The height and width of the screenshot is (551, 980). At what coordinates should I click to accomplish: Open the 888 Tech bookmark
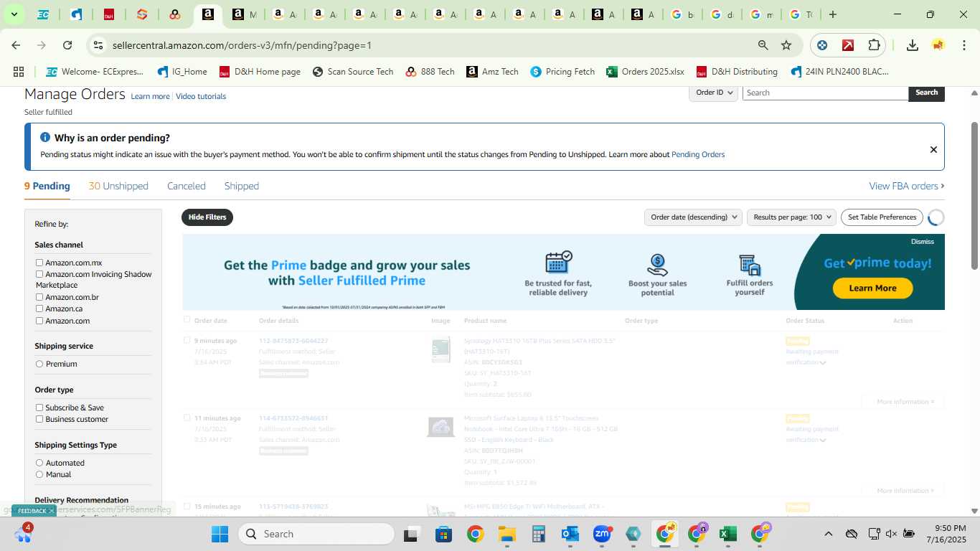430,72
